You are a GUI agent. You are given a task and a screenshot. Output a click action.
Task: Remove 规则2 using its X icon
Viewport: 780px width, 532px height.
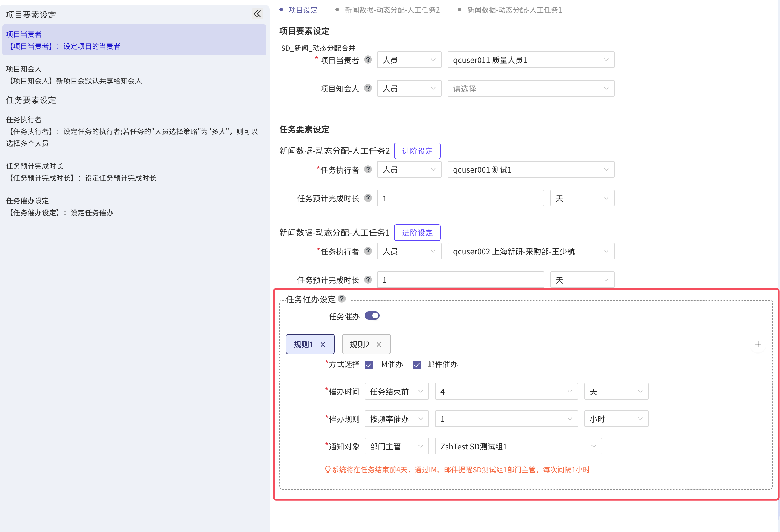379,344
